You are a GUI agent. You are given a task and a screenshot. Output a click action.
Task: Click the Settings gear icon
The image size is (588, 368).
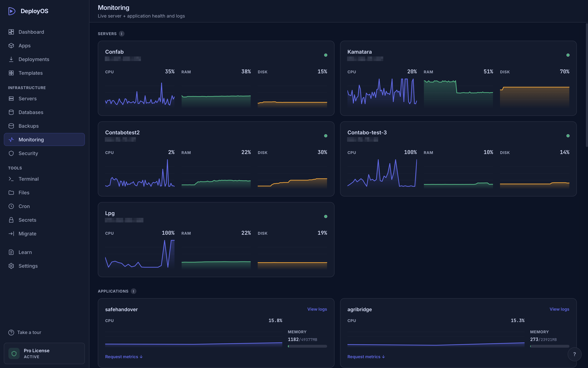coord(11,266)
